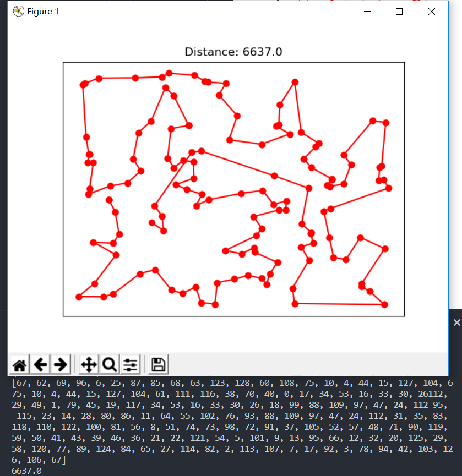Reset the plot view with the Home icon

pyautogui.click(x=18, y=364)
